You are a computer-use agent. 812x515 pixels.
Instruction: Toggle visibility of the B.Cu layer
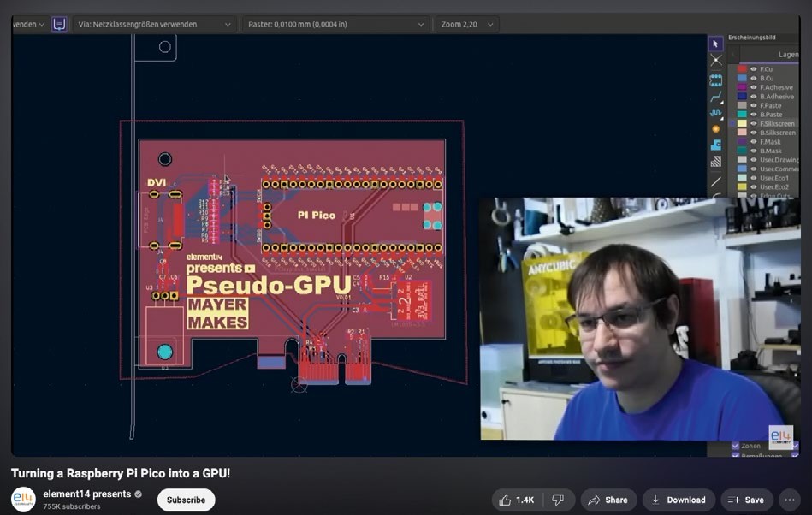coord(754,78)
